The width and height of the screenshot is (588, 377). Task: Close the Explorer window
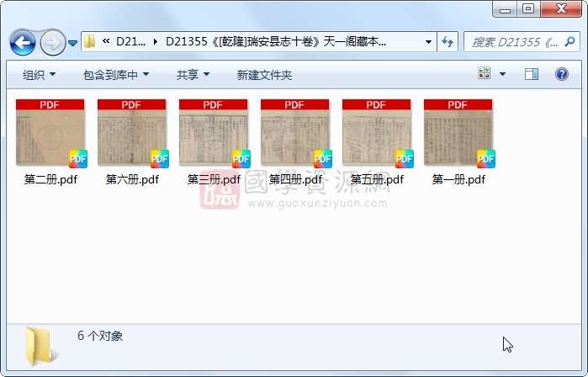pos(561,8)
